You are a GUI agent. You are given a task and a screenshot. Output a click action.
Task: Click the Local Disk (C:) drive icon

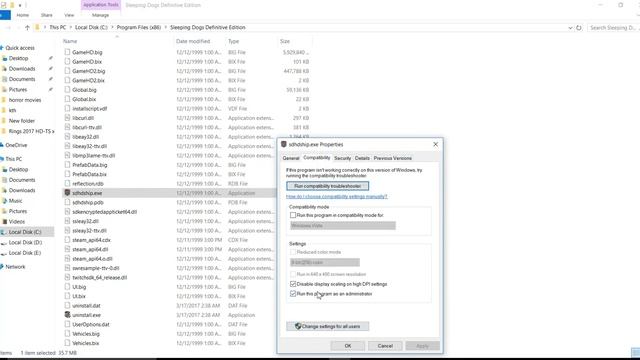[x=4, y=232]
